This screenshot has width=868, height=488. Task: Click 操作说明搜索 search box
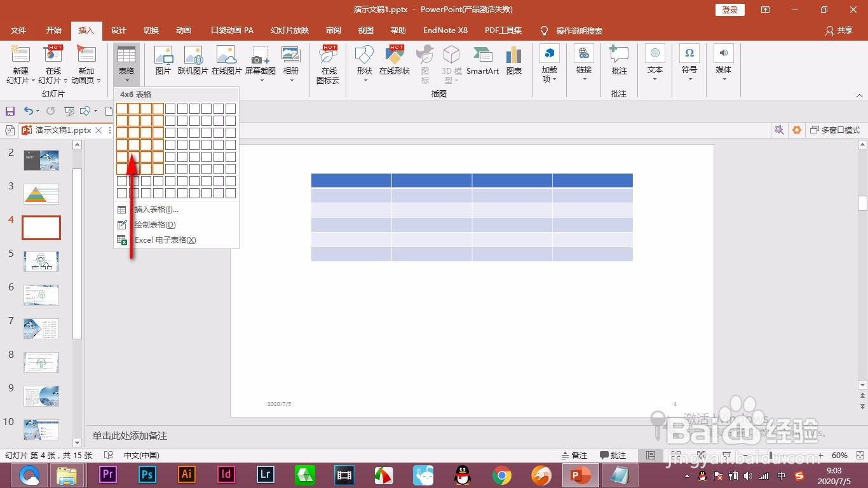(579, 30)
